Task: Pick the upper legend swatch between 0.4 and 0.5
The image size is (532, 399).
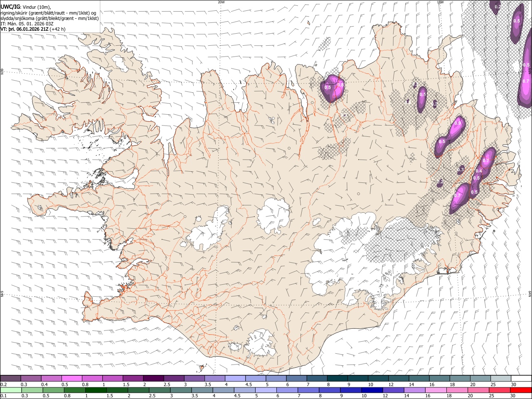Action: pyautogui.click(x=52, y=378)
